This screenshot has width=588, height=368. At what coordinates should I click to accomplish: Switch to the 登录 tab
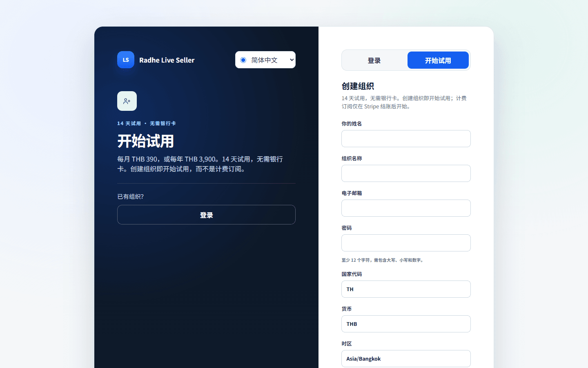[x=374, y=61]
